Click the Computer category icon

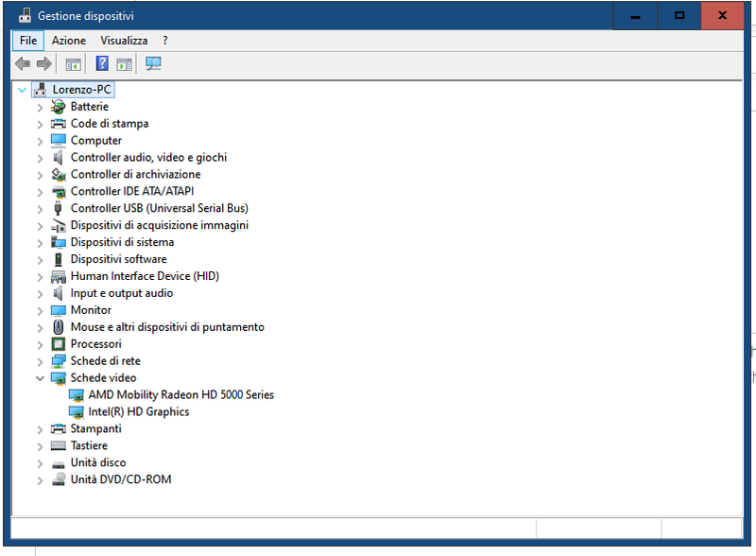59,141
